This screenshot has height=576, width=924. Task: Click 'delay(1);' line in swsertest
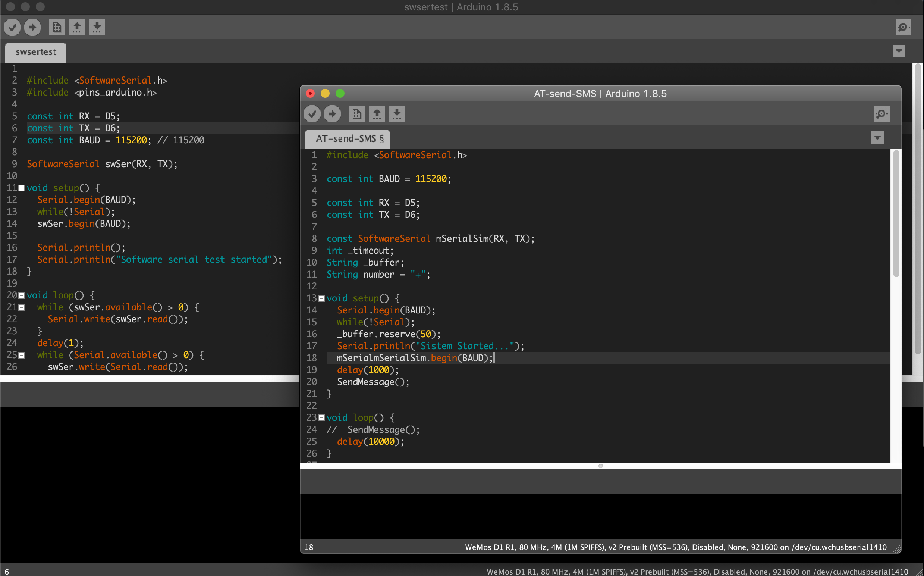pyautogui.click(x=60, y=343)
